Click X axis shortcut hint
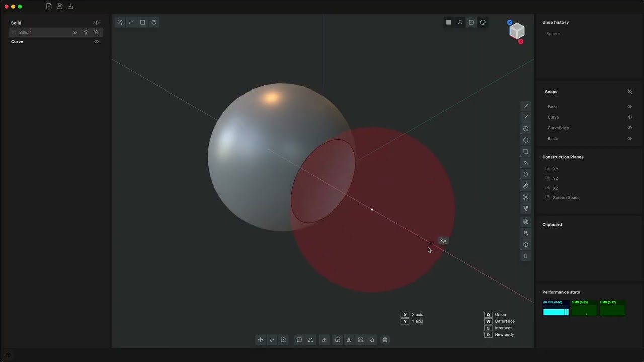The width and height of the screenshot is (644, 362). point(412,315)
